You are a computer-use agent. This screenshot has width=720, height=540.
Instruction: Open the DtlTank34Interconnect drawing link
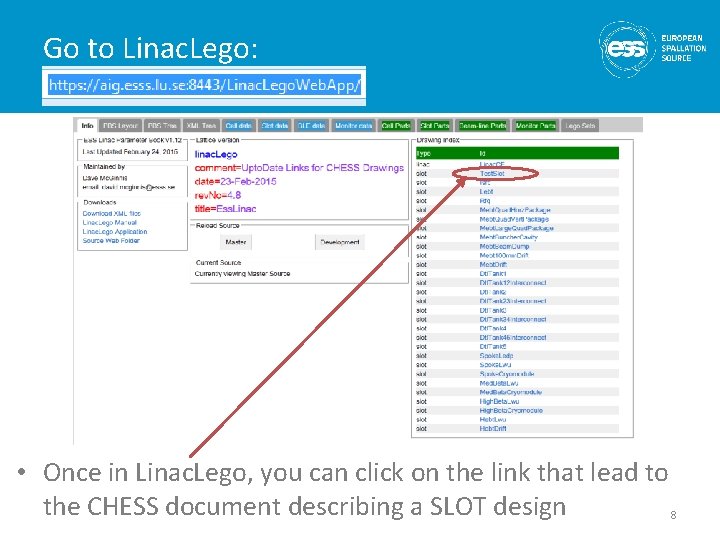[513, 319]
